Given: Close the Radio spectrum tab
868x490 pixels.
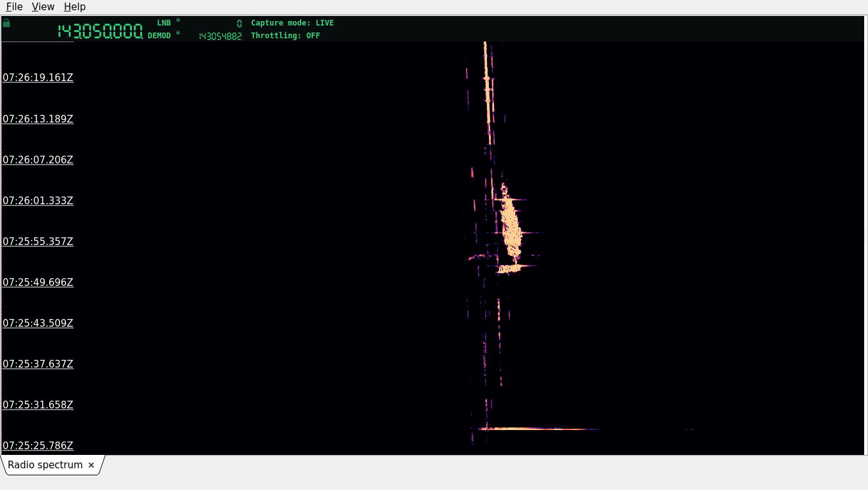Looking at the screenshot, I should point(91,465).
